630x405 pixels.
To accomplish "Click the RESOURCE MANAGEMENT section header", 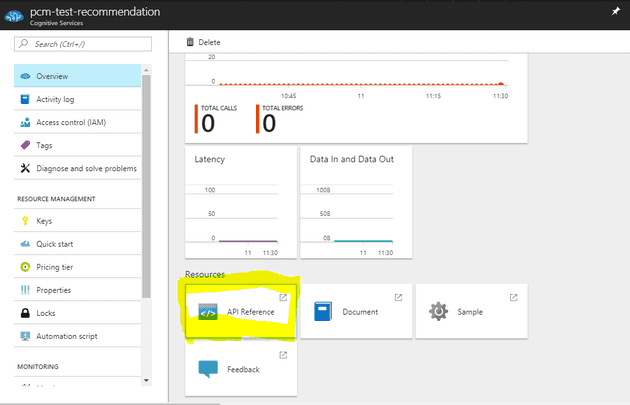I will [56, 199].
